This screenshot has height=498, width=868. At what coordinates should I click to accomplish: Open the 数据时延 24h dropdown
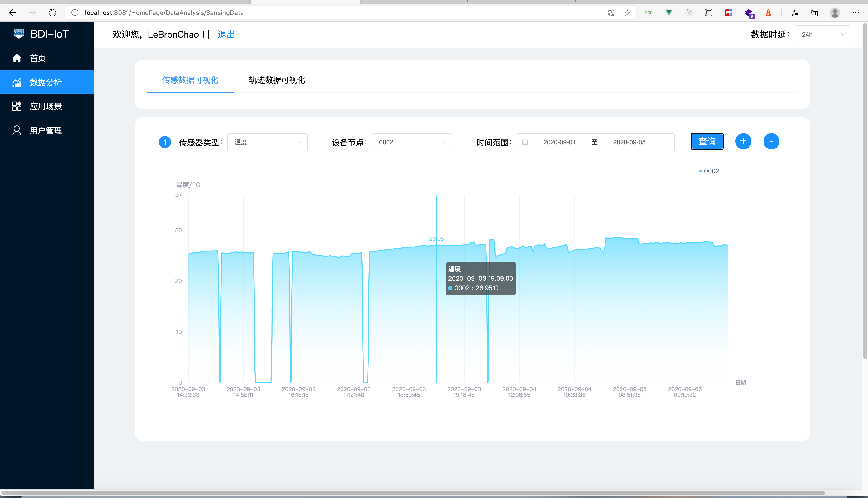[x=822, y=34]
